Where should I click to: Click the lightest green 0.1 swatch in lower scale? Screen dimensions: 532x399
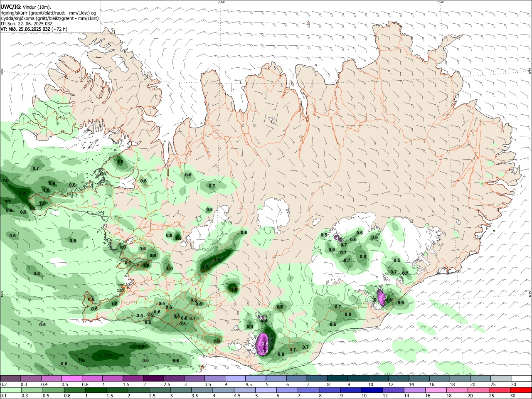point(12,390)
